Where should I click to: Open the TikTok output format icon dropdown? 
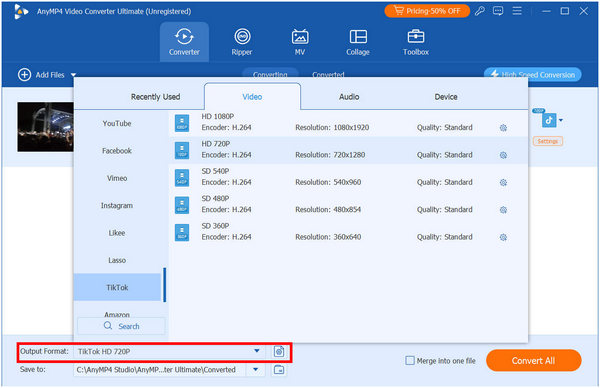pyautogui.click(x=561, y=120)
